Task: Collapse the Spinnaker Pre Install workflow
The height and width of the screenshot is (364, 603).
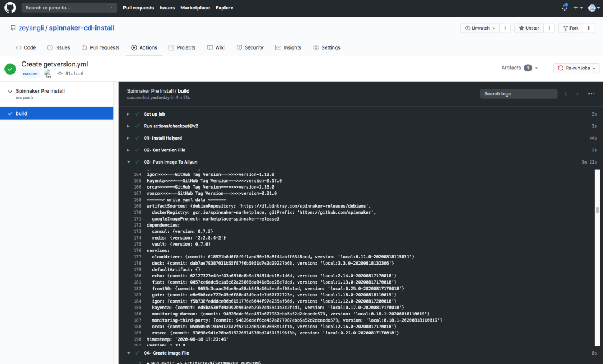Action: click(10, 92)
